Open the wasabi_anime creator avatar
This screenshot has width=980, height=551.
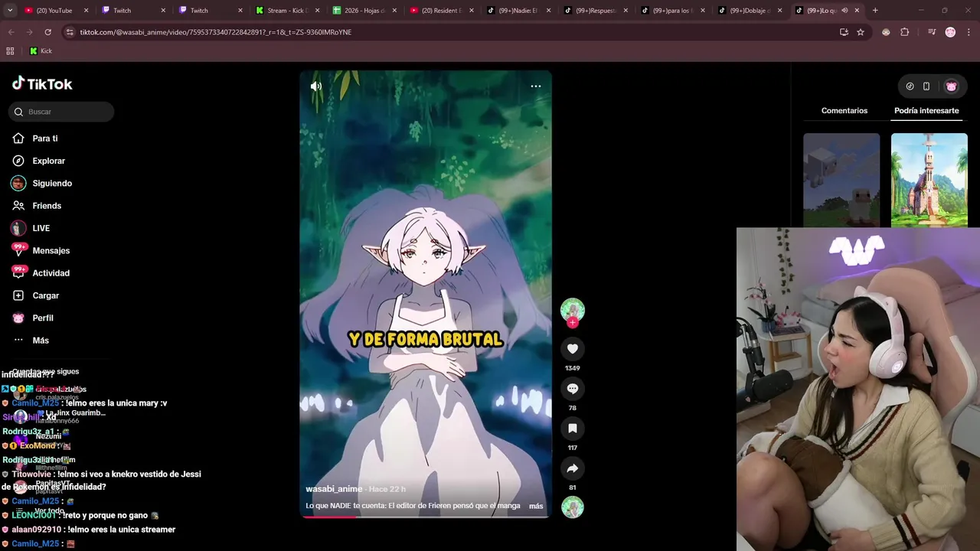(x=573, y=309)
